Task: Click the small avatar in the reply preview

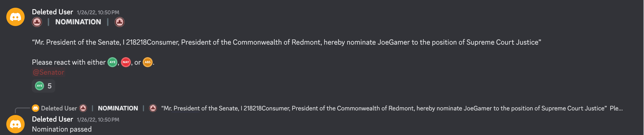Action: 36,108
